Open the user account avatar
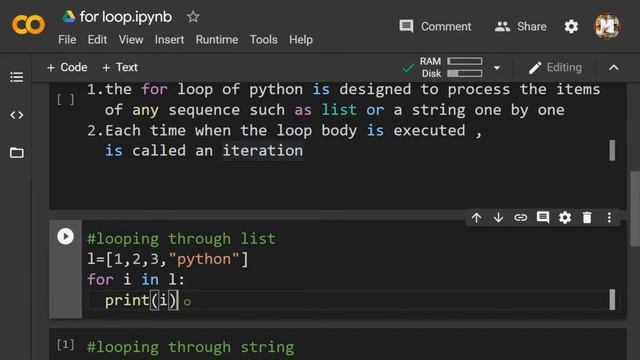640x360 pixels. pos(607,26)
